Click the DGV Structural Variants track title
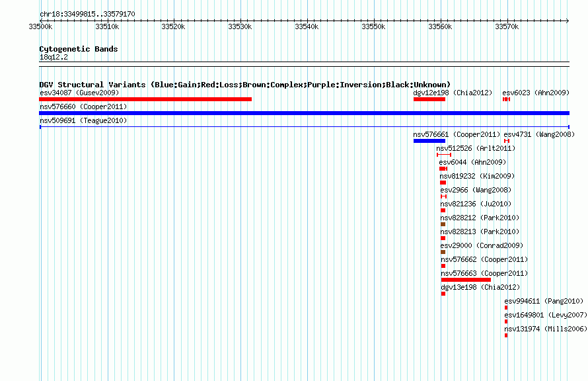 [x=245, y=85]
